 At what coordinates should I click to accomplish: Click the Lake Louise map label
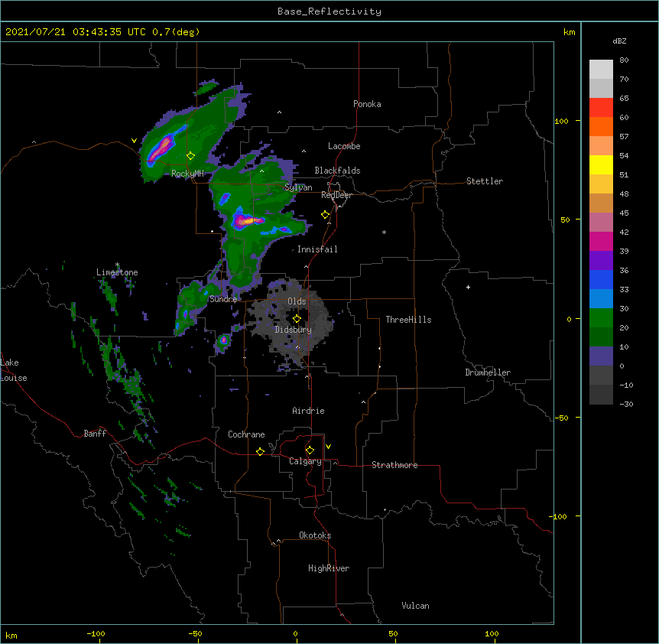[x=14, y=370]
